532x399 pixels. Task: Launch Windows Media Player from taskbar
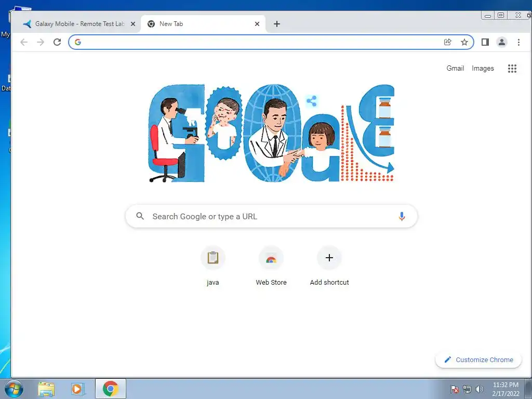point(78,389)
